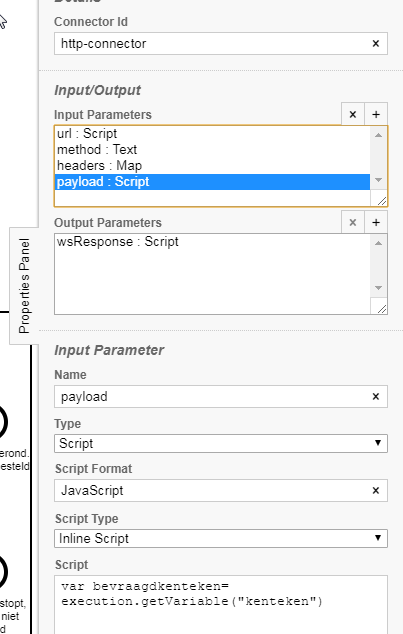
Task: Click the input parameters list resize handle
Action: (x=381, y=200)
